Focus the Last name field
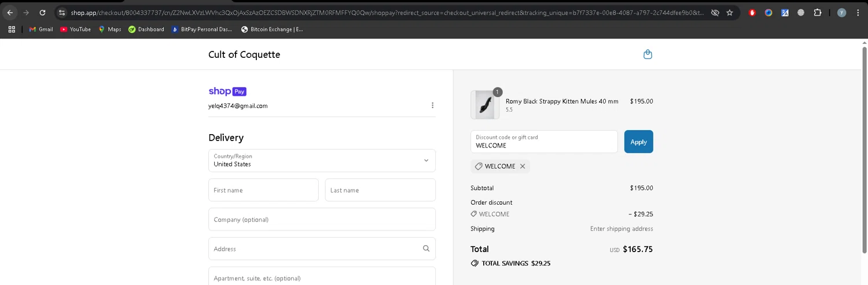Image resolution: width=868 pixels, height=285 pixels. point(380,190)
